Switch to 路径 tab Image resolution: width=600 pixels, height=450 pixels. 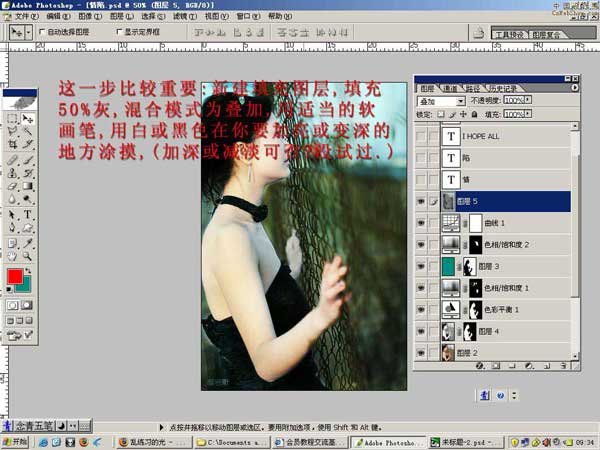coord(473,89)
